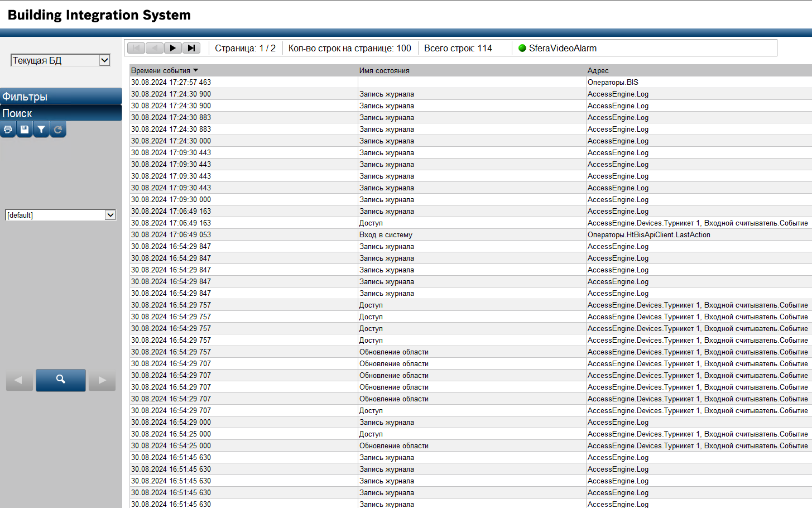Click the refresh arrow icon
812x508 pixels.
click(x=58, y=130)
